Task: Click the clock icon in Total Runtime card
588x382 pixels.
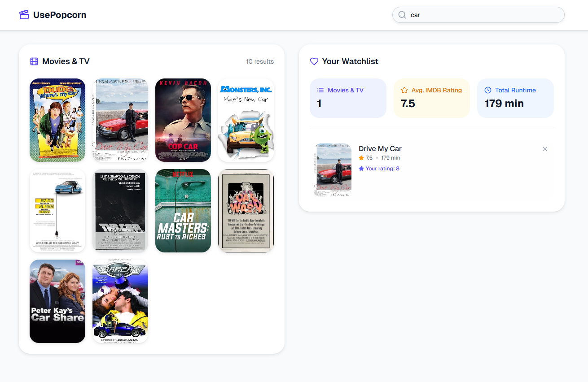Action: [488, 90]
